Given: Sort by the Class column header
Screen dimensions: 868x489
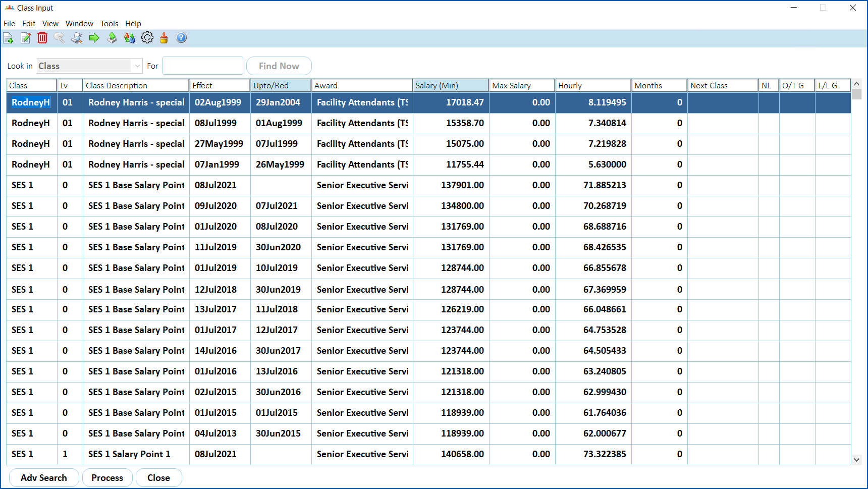Looking at the screenshot, I should coord(32,85).
